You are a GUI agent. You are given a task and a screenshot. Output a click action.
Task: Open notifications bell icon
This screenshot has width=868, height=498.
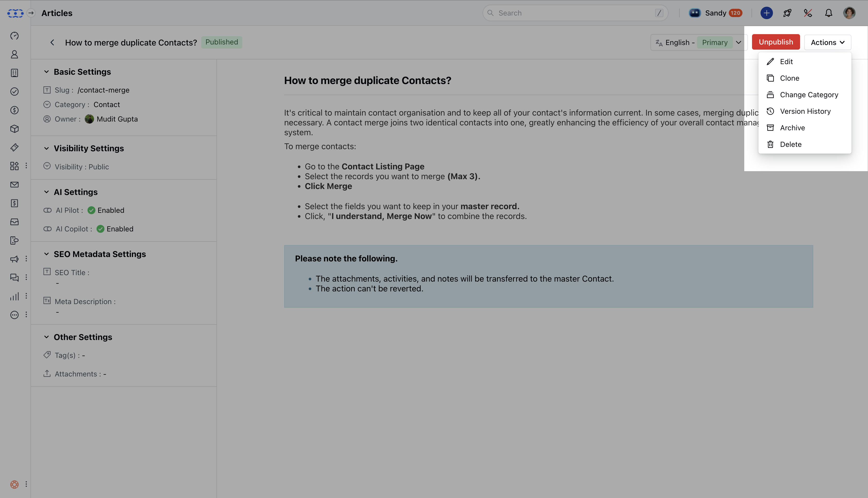click(828, 13)
